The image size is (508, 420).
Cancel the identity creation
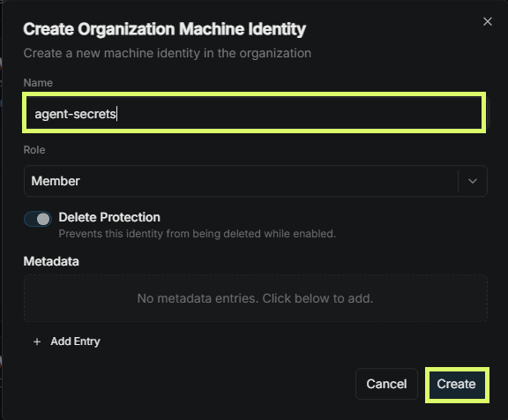pos(386,384)
